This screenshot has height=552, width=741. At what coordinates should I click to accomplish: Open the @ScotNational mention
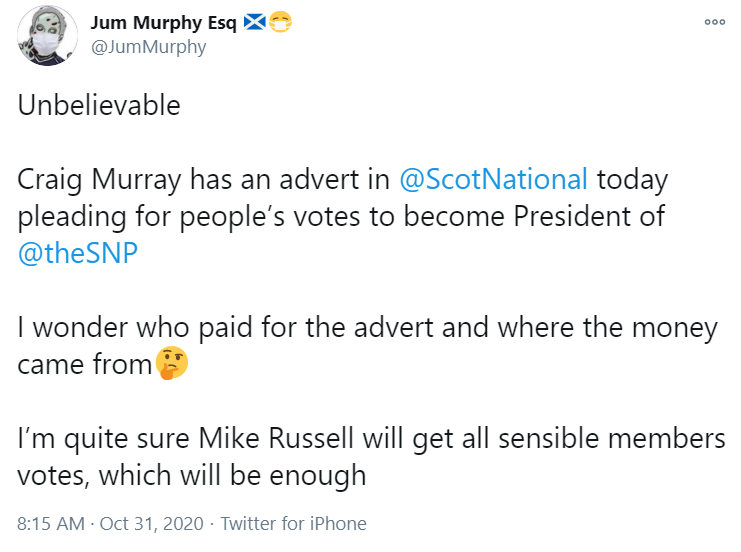click(x=493, y=180)
